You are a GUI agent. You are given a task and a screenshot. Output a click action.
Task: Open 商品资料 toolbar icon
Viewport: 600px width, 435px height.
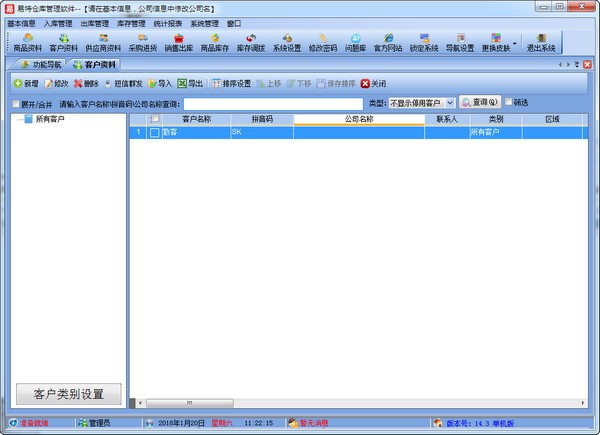click(x=27, y=42)
